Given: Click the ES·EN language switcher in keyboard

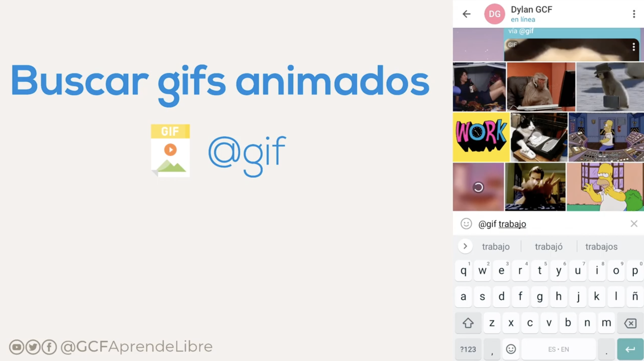Looking at the screenshot, I should click(559, 349).
